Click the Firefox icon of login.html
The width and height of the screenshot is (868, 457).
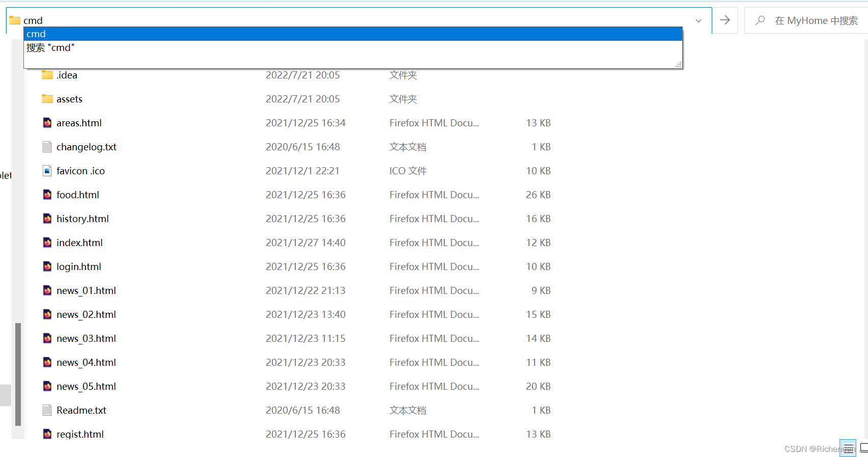[47, 266]
